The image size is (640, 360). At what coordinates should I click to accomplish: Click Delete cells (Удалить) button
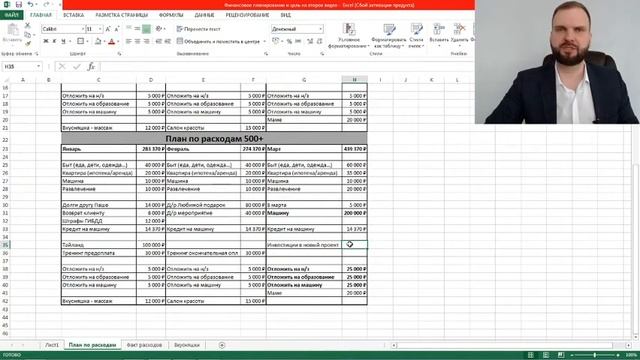(x=460, y=34)
